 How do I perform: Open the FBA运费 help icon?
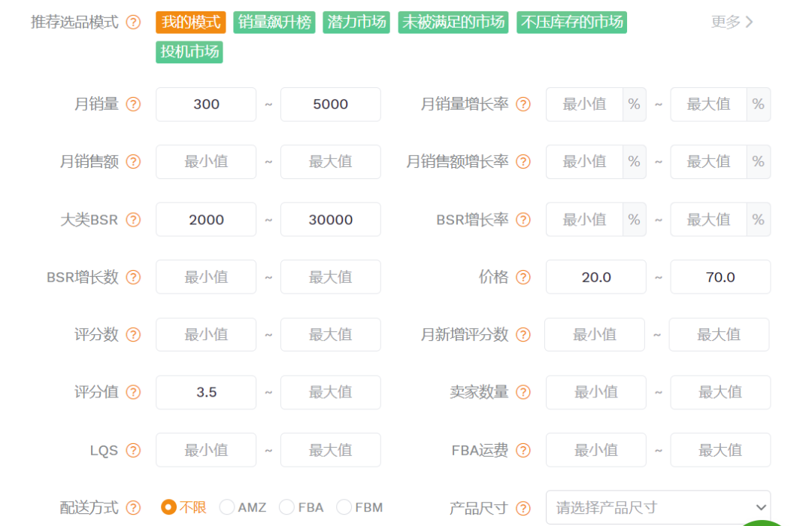tap(523, 449)
